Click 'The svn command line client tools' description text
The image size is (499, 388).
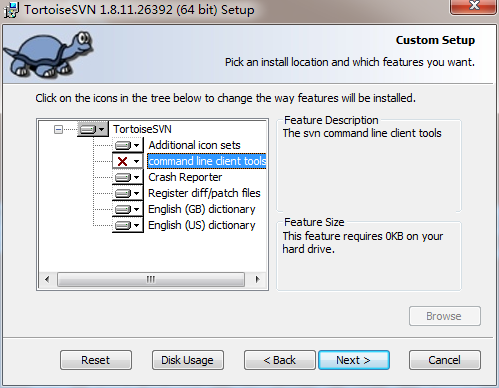(362, 133)
